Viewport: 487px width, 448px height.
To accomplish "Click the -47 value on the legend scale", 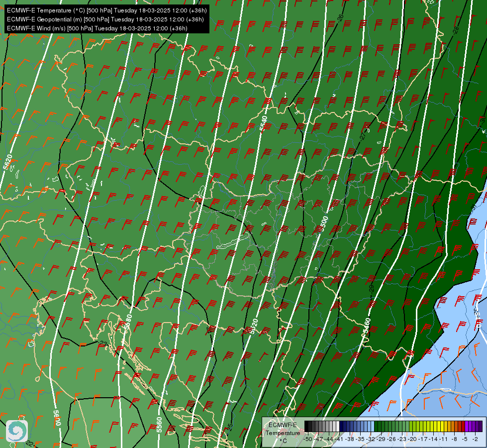I will pyautogui.click(x=319, y=439).
